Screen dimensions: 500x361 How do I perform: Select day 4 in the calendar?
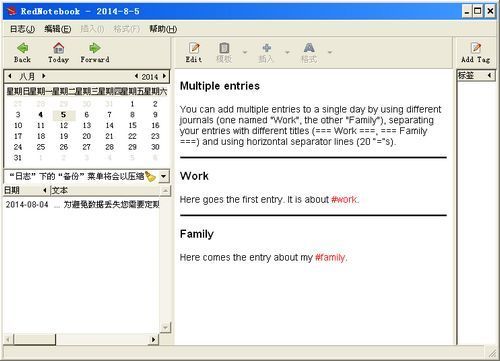pos(41,115)
